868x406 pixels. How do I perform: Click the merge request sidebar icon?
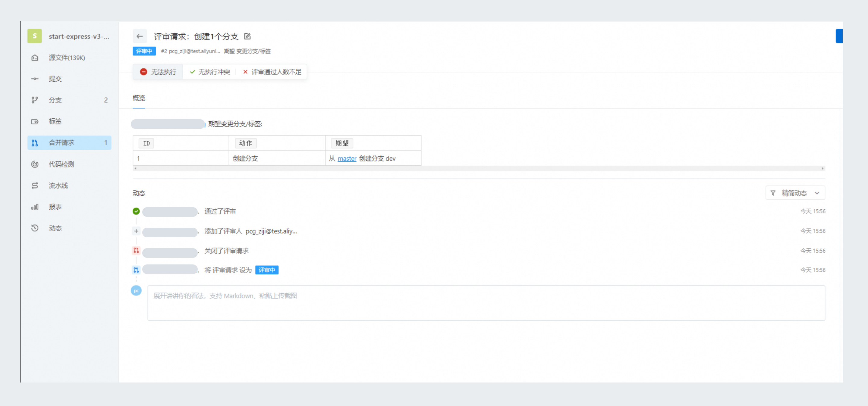click(35, 143)
